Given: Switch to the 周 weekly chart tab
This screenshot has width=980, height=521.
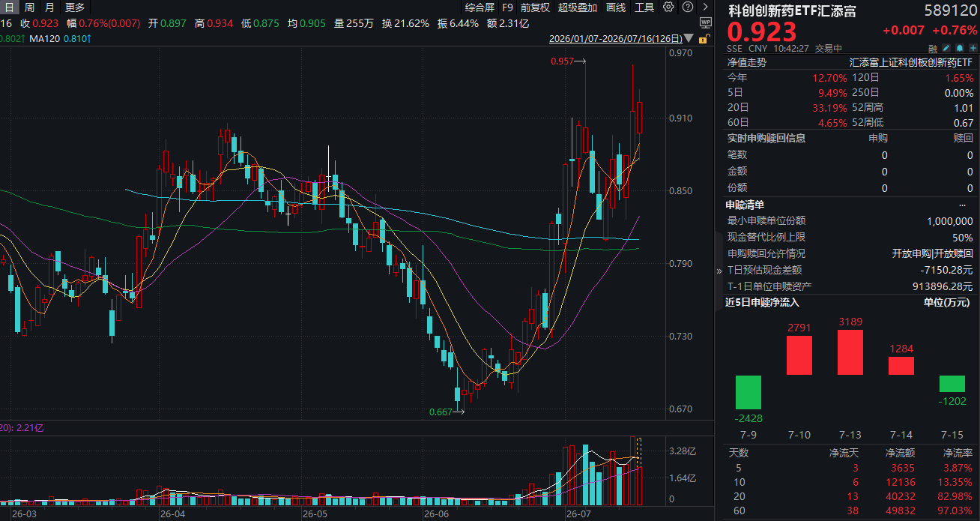Looking at the screenshot, I should pyautogui.click(x=29, y=7).
